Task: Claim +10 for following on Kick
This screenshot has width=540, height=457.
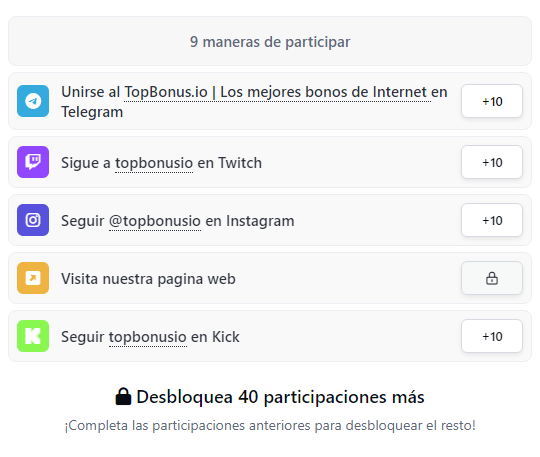Action: click(x=492, y=336)
